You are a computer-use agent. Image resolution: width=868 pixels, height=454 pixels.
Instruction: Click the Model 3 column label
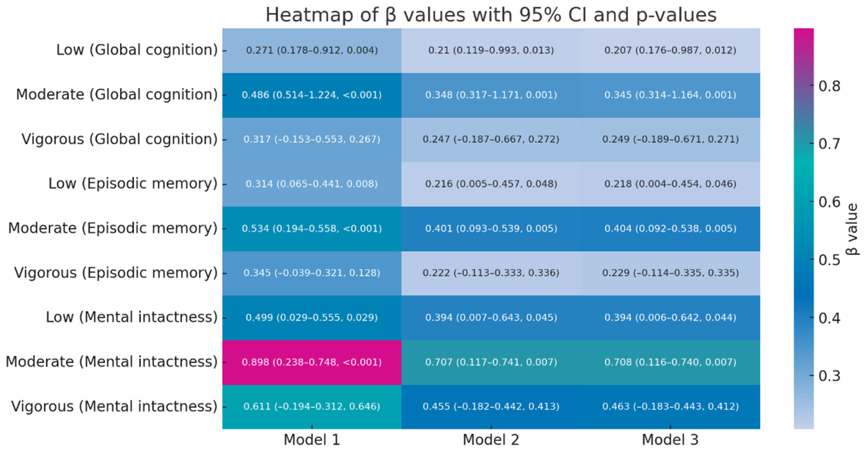click(x=670, y=440)
